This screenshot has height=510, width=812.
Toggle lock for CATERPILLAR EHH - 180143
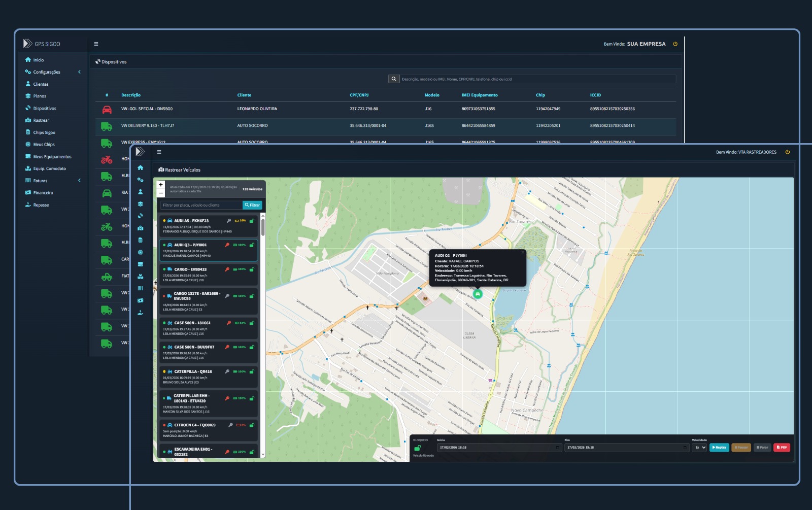coord(252,398)
